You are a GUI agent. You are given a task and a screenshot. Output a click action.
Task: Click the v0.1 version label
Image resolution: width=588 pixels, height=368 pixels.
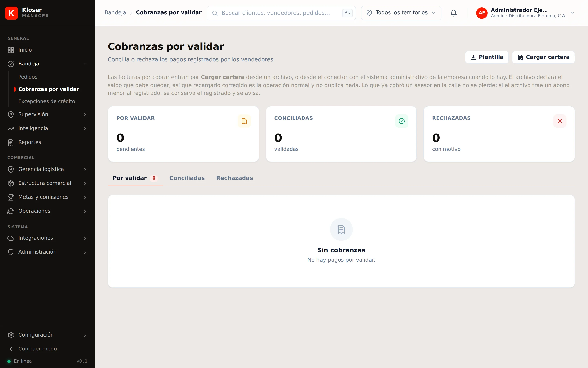click(82, 361)
